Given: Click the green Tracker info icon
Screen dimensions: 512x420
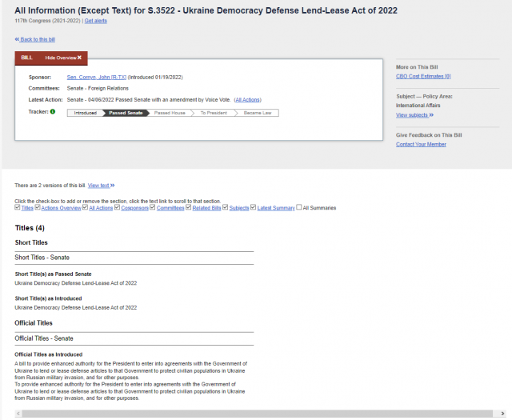Looking at the screenshot, I should [x=53, y=111].
